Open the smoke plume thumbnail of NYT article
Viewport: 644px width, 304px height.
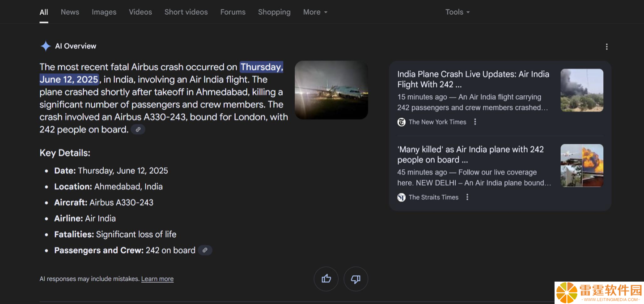(x=582, y=90)
